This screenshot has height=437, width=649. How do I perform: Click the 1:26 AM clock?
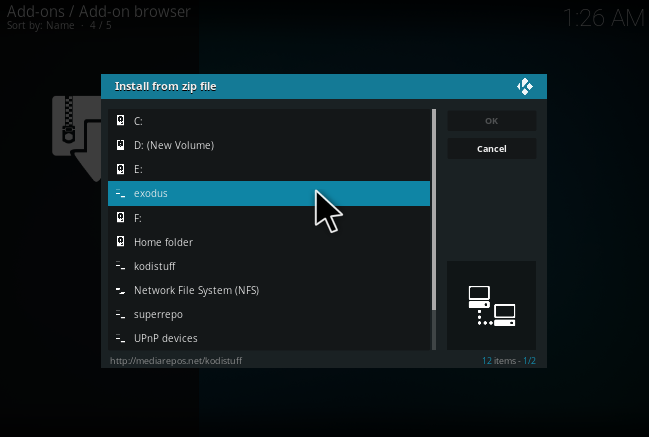click(604, 18)
